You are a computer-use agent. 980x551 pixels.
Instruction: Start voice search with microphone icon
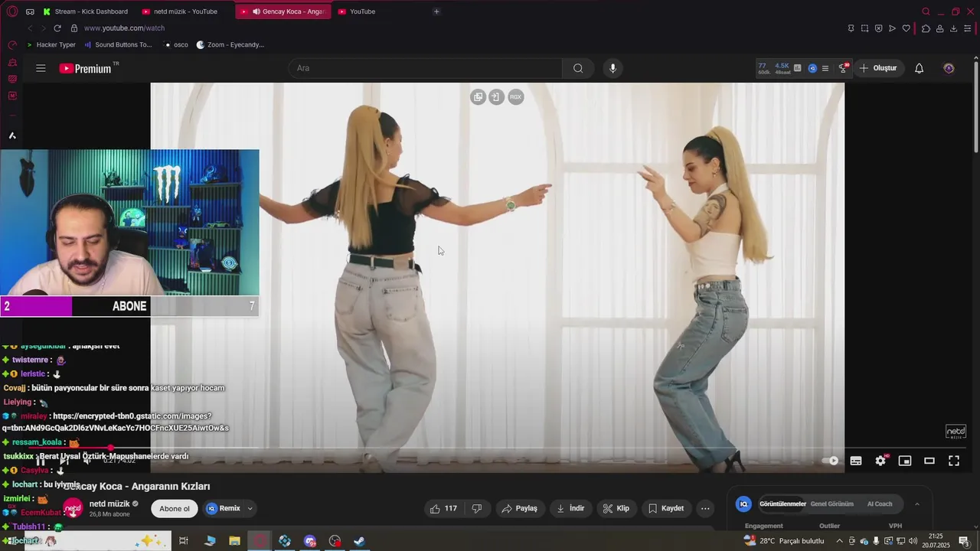pos(612,68)
